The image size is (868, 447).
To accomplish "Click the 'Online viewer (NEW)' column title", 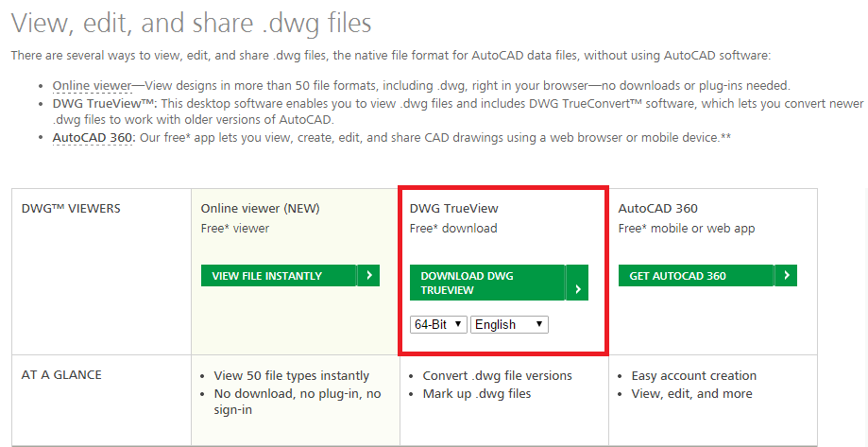I will [260, 208].
